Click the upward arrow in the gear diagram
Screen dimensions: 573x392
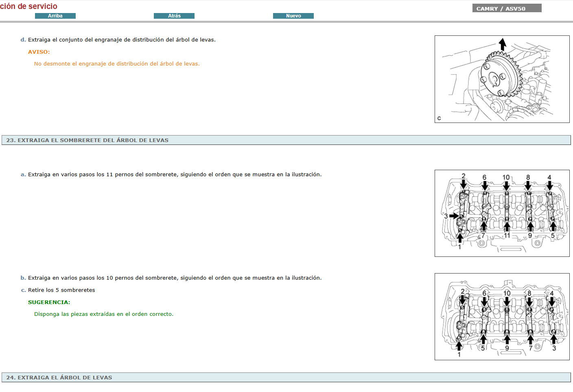503,43
